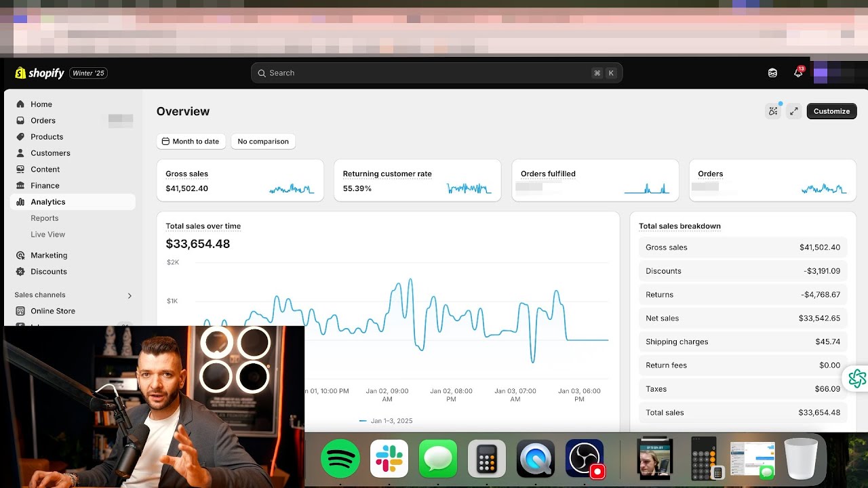Click the Orders inbox icon

click(20, 121)
